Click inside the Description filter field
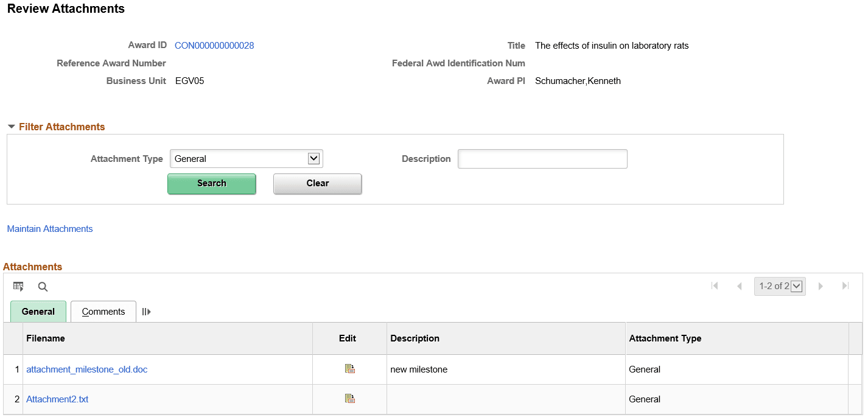 click(x=542, y=158)
